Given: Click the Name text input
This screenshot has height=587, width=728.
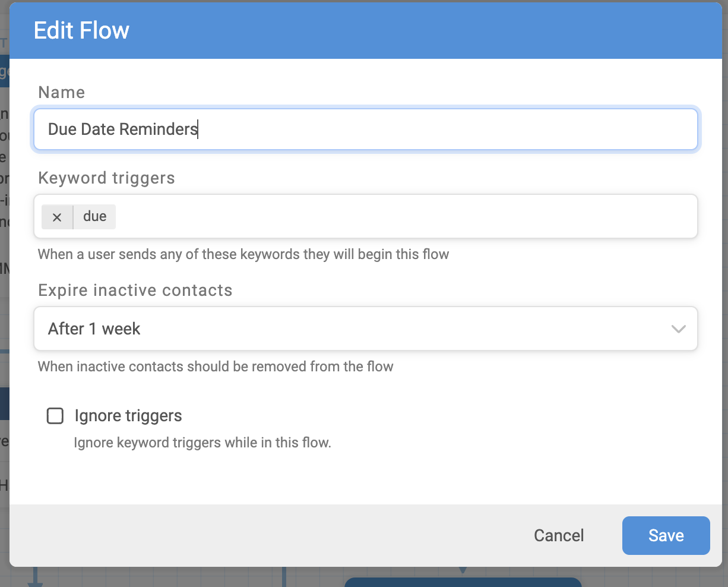Looking at the screenshot, I should pyautogui.click(x=366, y=129).
